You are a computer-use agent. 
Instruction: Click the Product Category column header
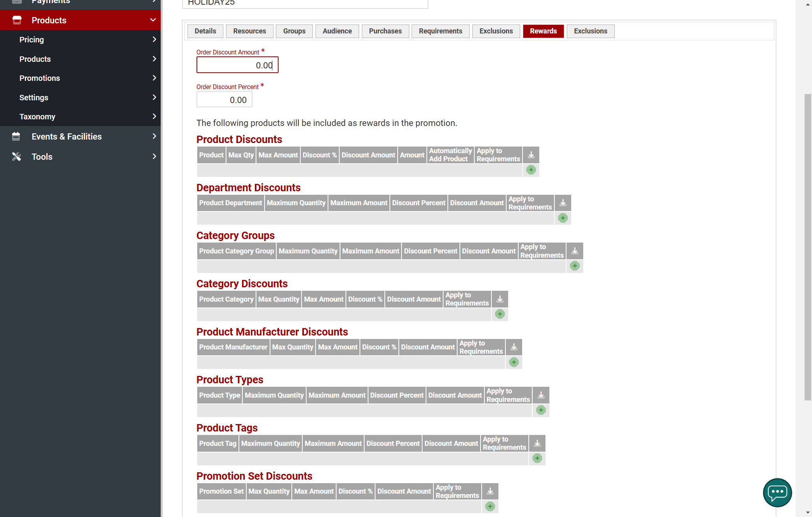[226, 299]
